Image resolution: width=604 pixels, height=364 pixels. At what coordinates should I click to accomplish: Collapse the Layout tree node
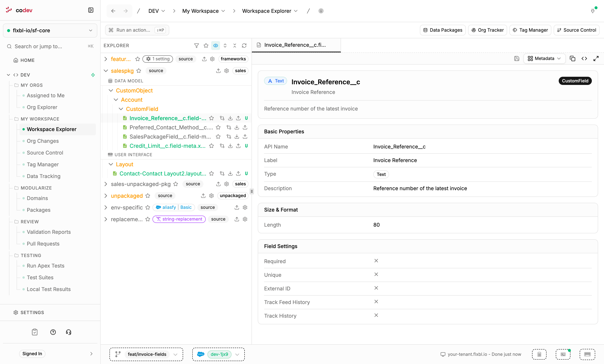click(111, 164)
